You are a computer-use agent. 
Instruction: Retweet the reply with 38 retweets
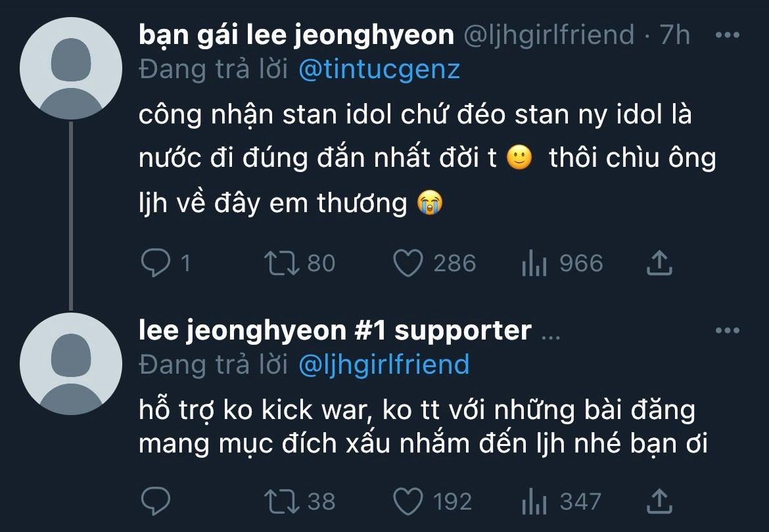click(x=281, y=502)
